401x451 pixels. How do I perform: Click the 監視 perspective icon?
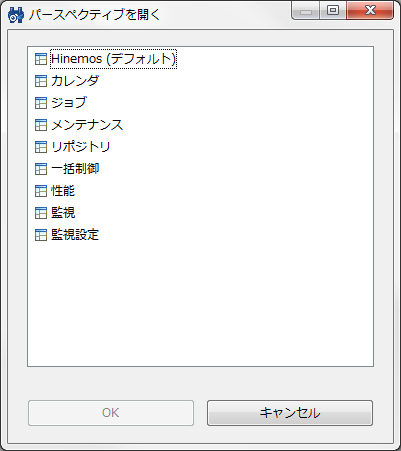pyautogui.click(x=41, y=213)
